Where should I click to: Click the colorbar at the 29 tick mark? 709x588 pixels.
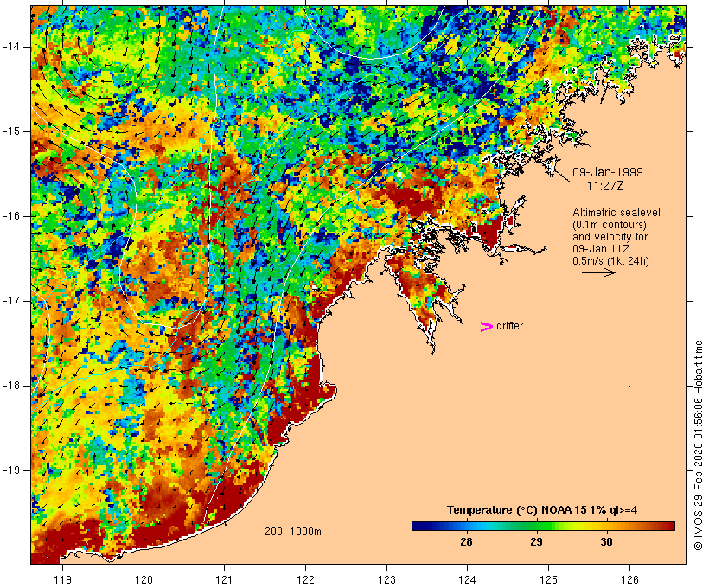[536, 526]
